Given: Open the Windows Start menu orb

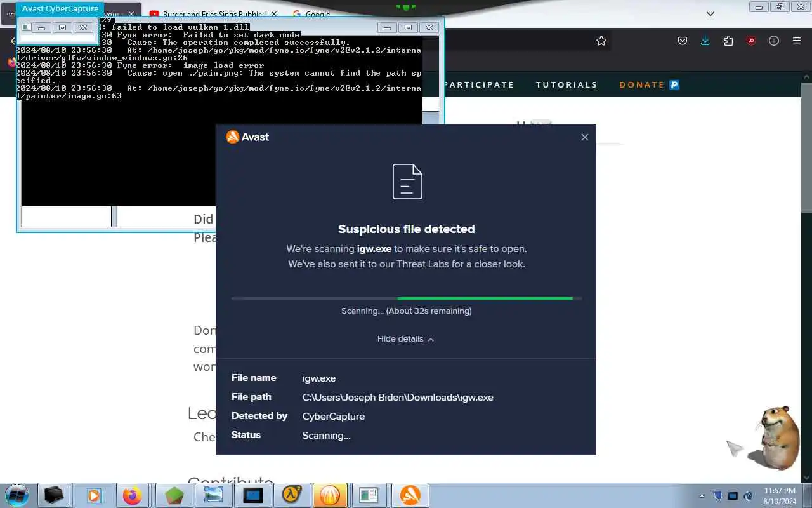Looking at the screenshot, I should click(x=17, y=495).
